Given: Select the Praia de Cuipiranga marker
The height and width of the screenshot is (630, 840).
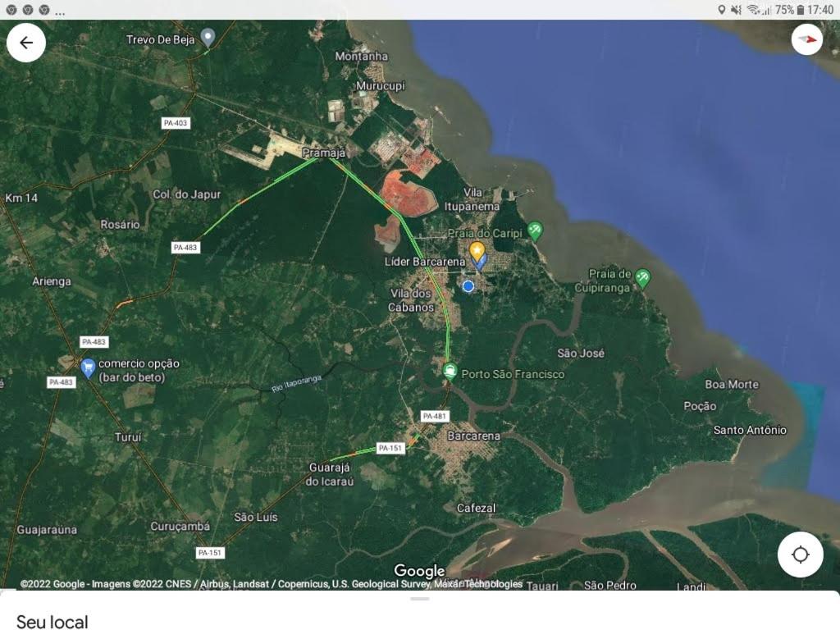Looking at the screenshot, I should point(642,278).
